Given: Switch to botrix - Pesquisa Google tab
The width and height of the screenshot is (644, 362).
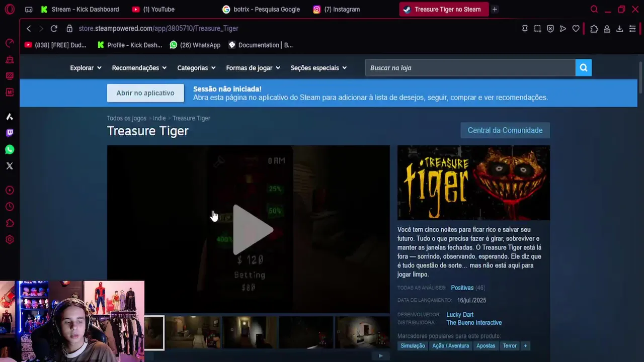Looking at the screenshot, I should [x=262, y=9].
